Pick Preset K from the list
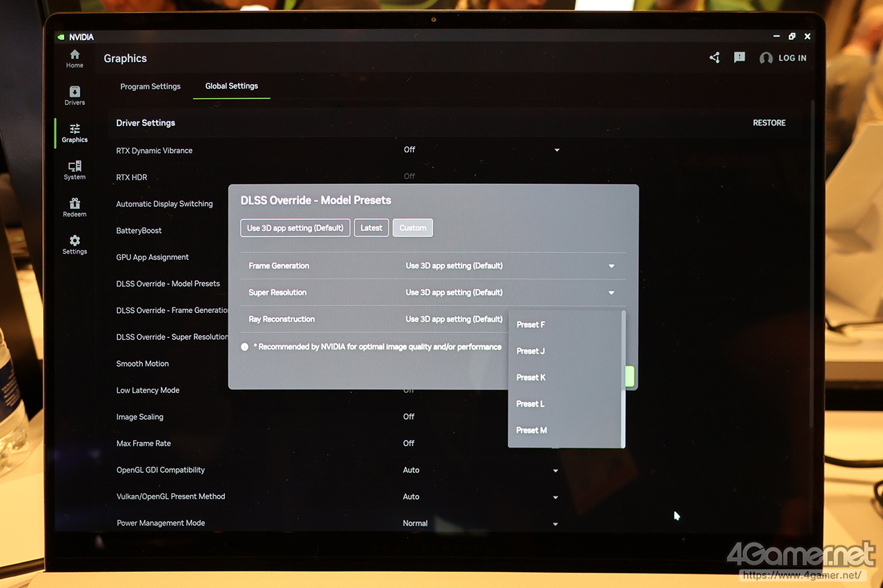Screen dimensions: 883x588 tap(531, 378)
